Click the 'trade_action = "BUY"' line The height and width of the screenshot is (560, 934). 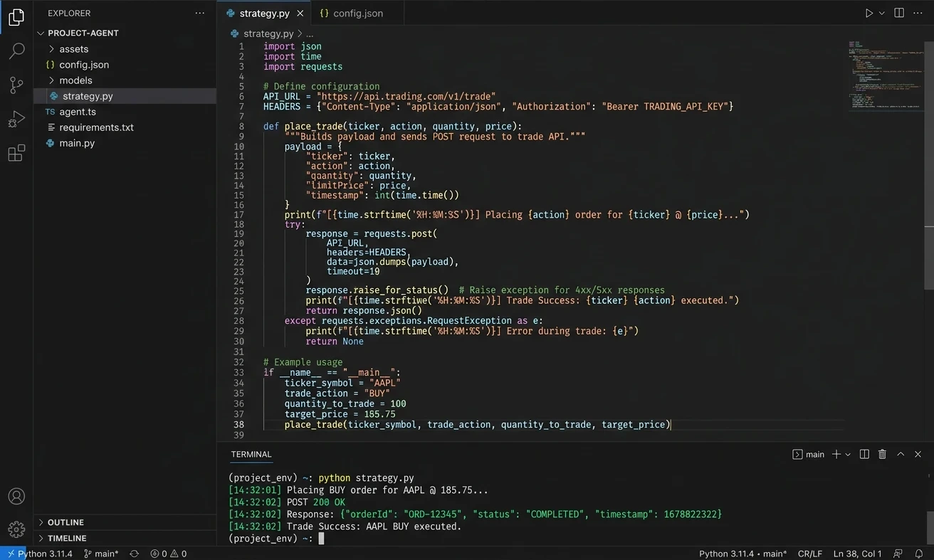coord(337,393)
